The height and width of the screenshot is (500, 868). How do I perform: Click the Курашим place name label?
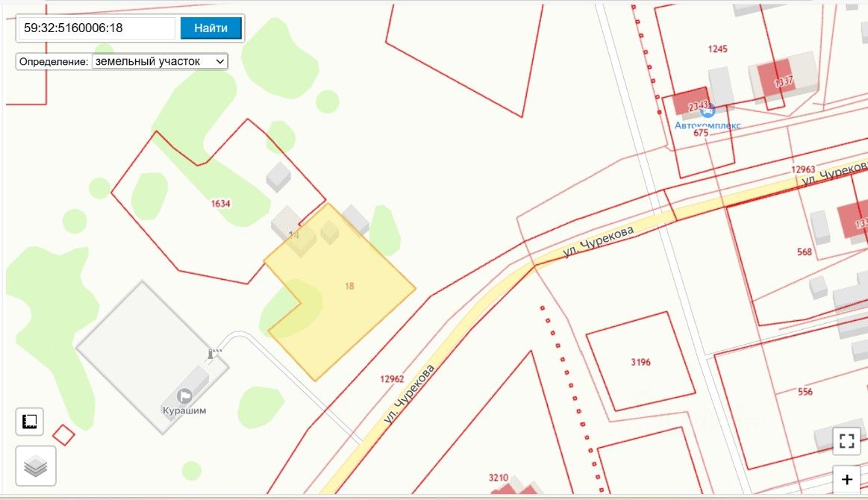click(184, 411)
